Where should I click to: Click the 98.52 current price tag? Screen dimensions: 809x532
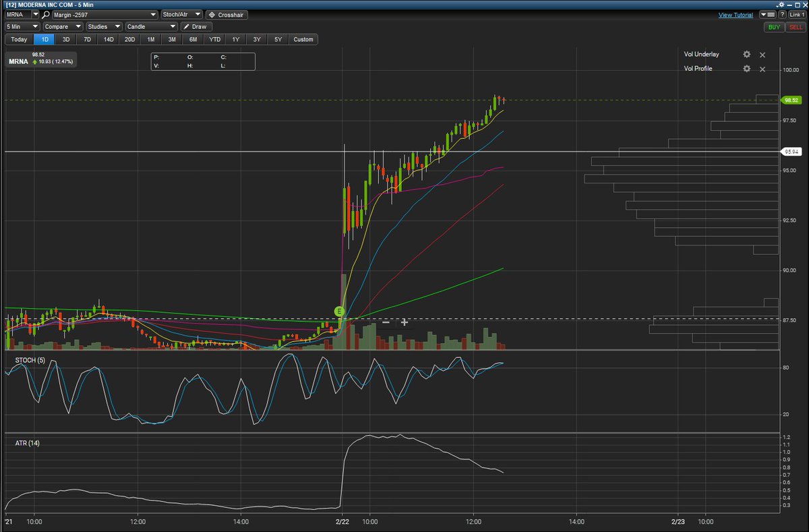(x=790, y=100)
